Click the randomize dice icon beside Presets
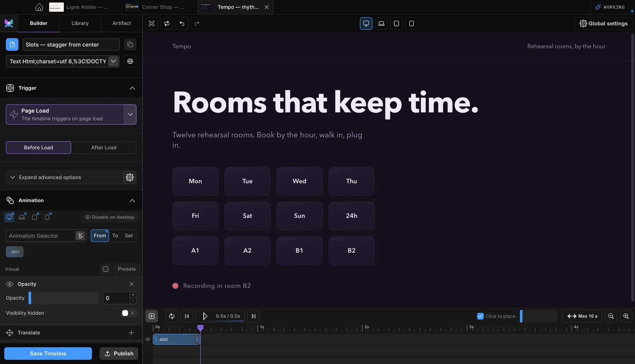635x364 pixels. (x=106, y=269)
